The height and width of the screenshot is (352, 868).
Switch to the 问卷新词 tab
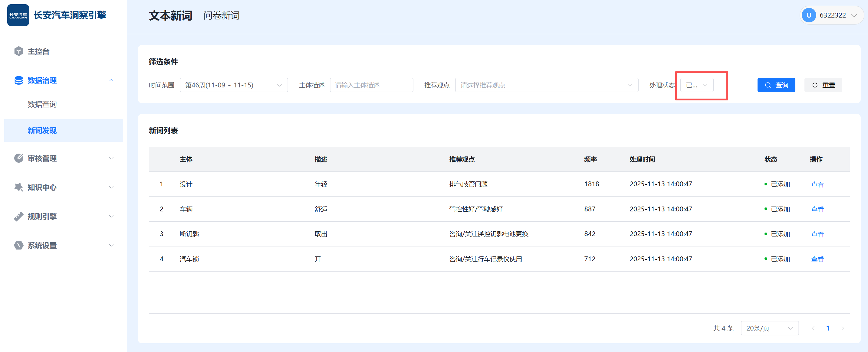221,15
